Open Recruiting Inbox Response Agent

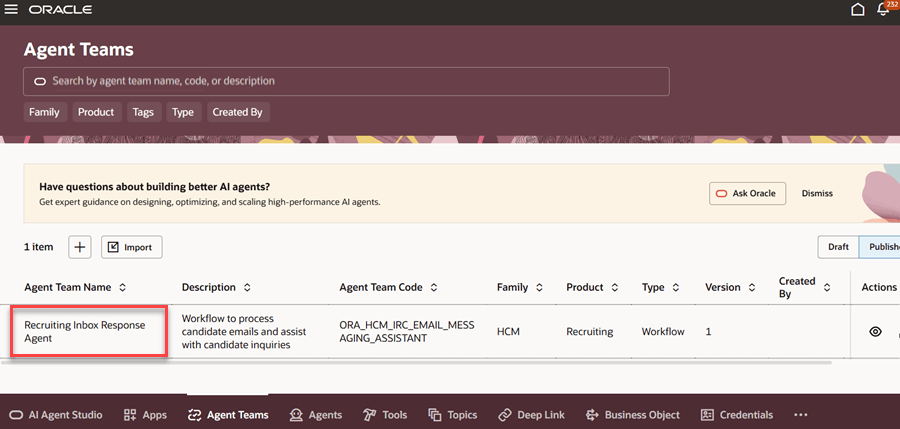pos(85,331)
